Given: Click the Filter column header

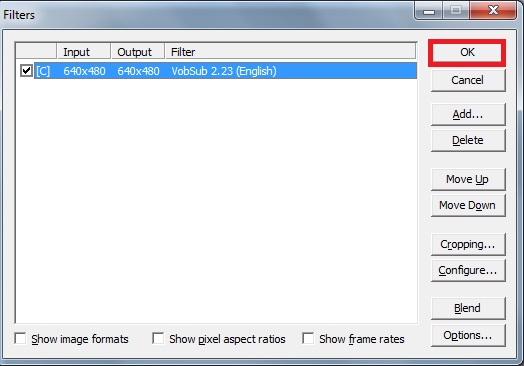Looking at the screenshot, I should coord(290,52).
